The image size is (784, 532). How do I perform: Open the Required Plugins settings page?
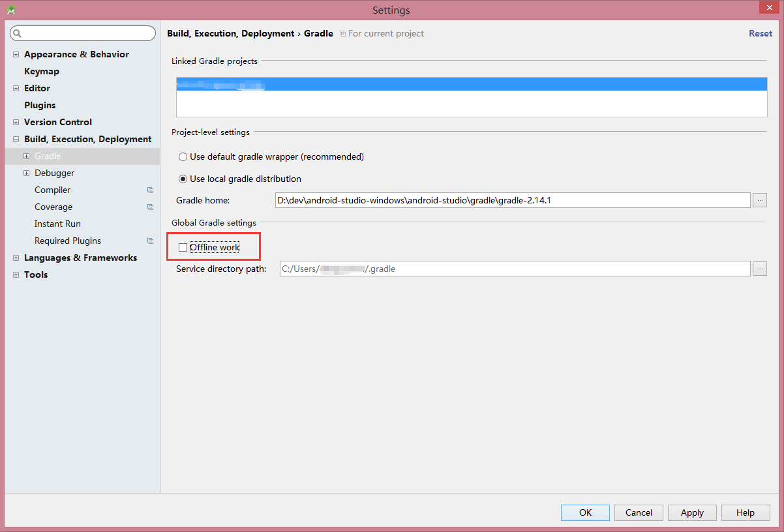68,241
